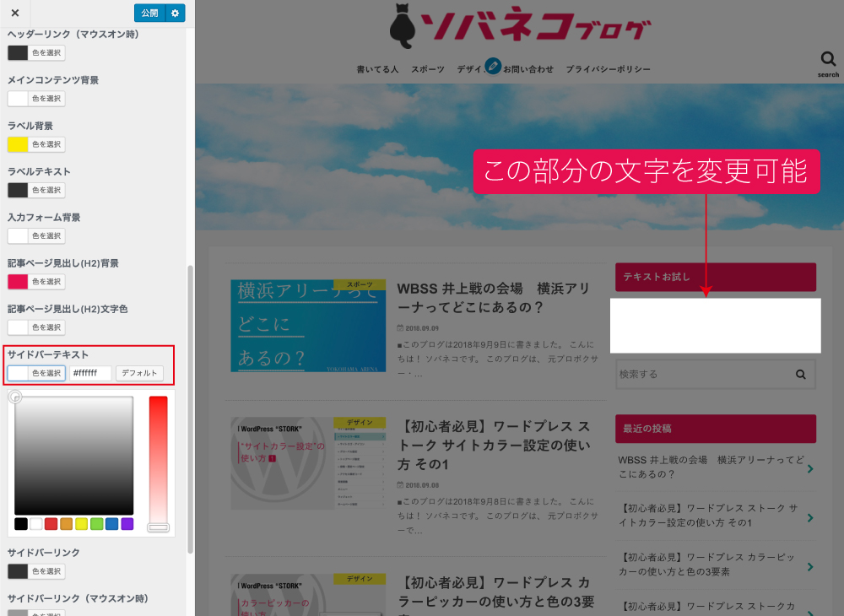The width and height of the screenshot is (844, 616).
Task: Open the お問い合わせ menu item
Action: [528, 69]
